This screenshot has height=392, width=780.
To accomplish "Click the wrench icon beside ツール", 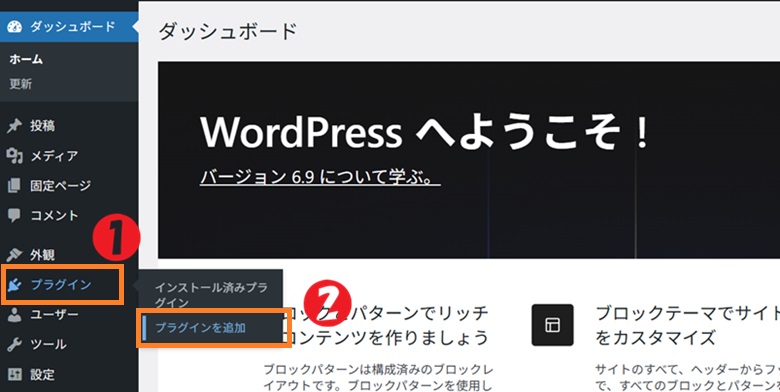I will 14,345.
